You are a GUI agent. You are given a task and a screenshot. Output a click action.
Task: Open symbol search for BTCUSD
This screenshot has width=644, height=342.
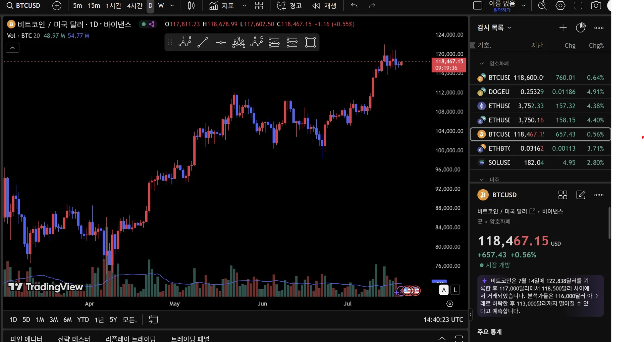[x=23, y=6]
